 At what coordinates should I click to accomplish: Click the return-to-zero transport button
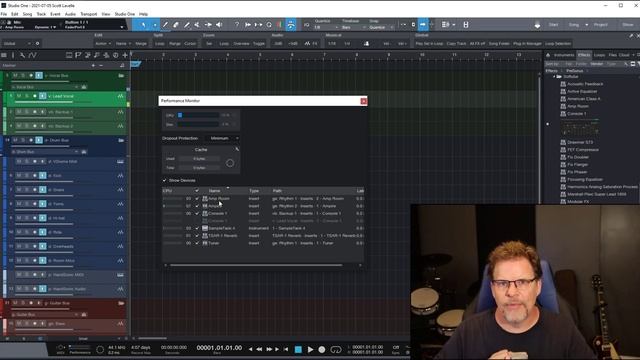[x=286, y=349]
